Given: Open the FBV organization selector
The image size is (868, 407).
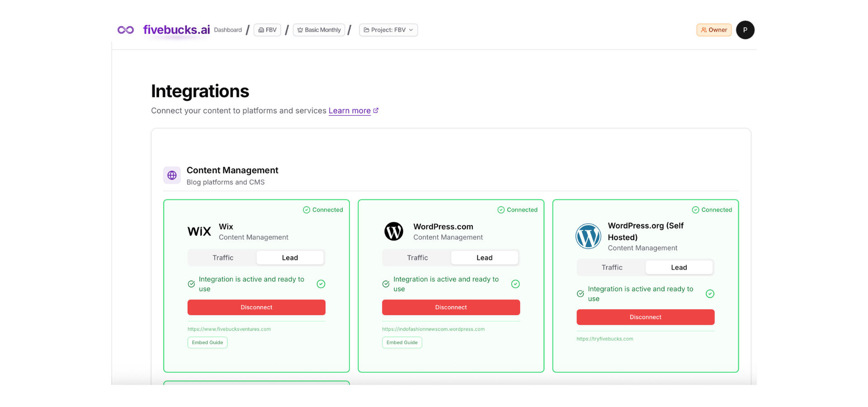Looking at the screenshot, I should click(267, 30).
